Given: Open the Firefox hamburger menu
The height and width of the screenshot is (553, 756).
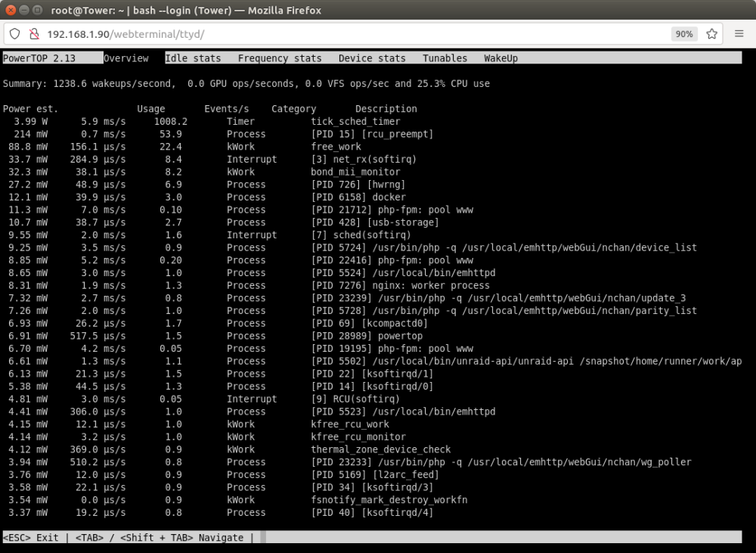Looking at the screenshot, I should [x=739, y=34].
